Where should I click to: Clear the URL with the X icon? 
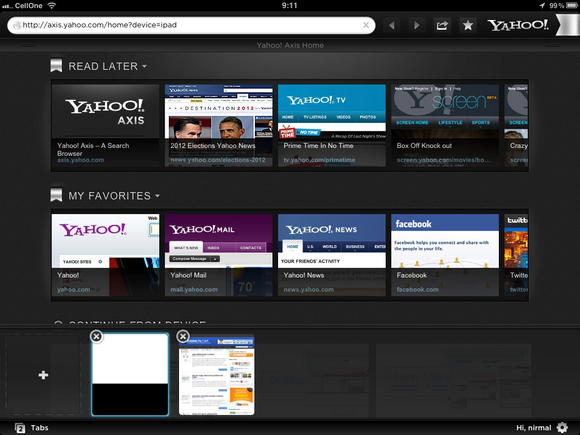(x=366, y=25)
